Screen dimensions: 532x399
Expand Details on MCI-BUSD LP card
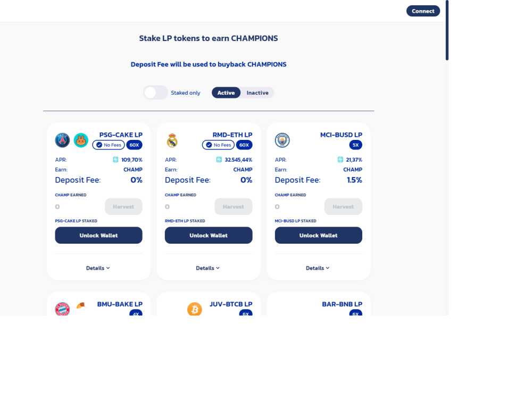pos(318,268)
